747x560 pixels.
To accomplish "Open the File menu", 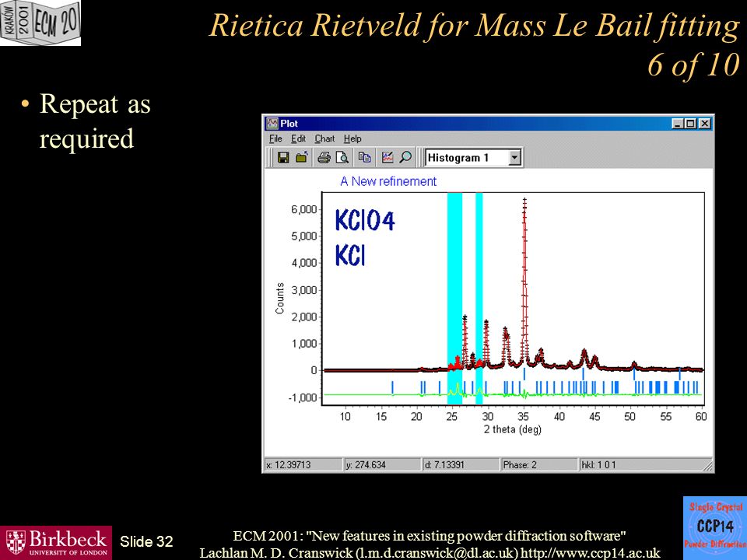I will [275, 138].
